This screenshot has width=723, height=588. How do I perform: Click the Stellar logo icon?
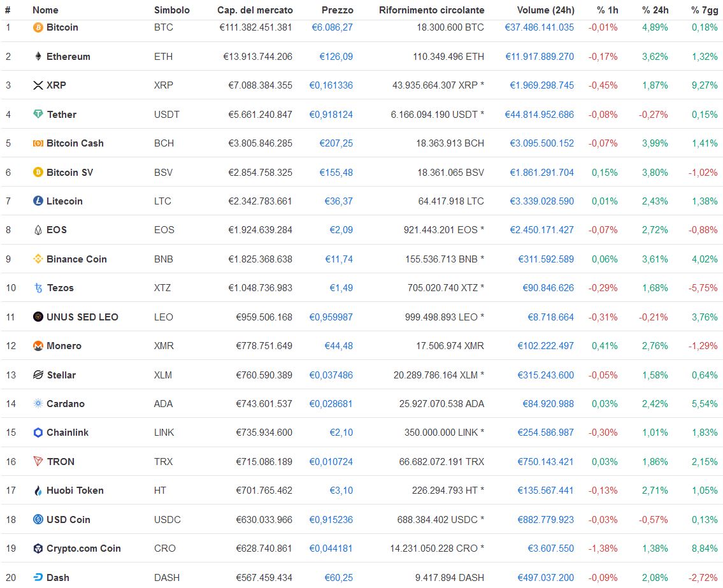(x=38, y=375)
